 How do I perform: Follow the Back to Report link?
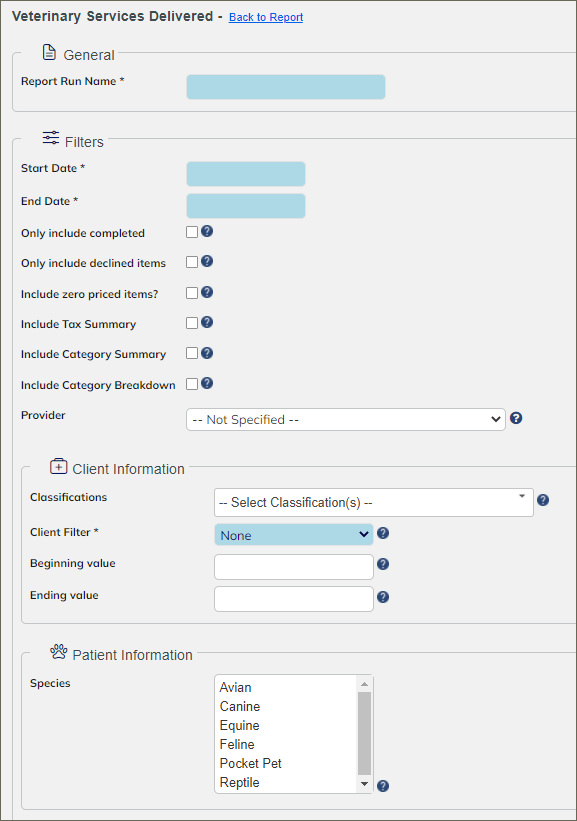(266, 17)
